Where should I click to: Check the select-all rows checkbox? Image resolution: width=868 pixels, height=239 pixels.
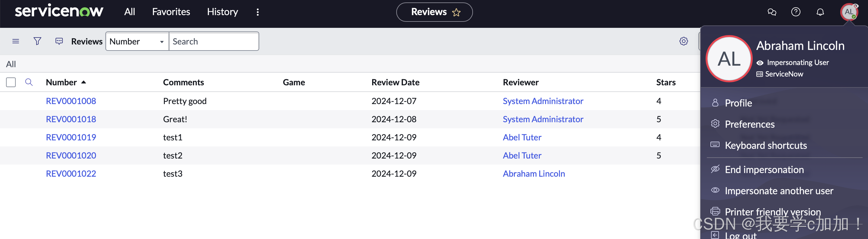[11, 82]
